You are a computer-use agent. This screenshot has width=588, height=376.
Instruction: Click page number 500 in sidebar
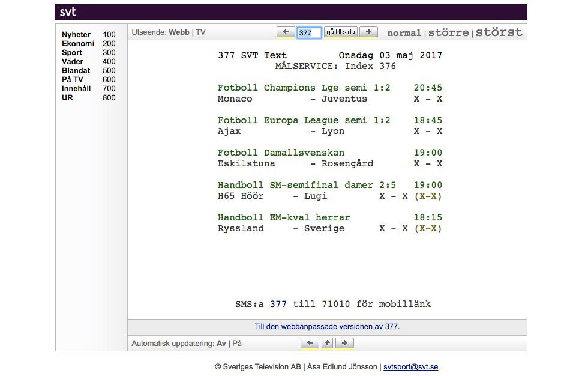point(109,70)
